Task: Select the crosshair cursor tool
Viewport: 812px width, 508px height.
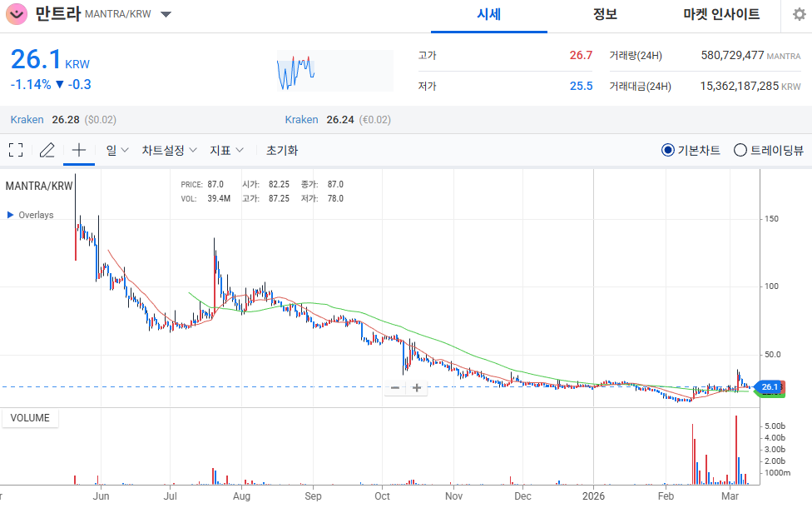Action: [x=79, y=151]
